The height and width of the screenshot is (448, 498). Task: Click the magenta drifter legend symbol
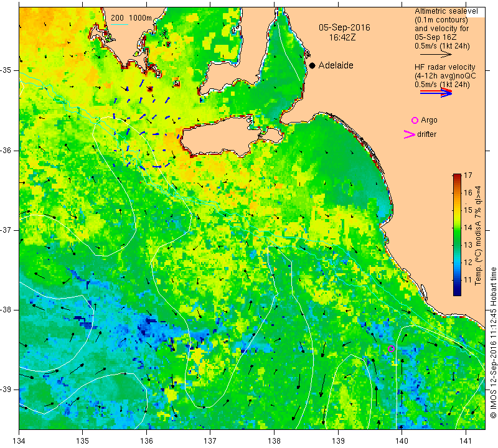[x=409, y=134]
